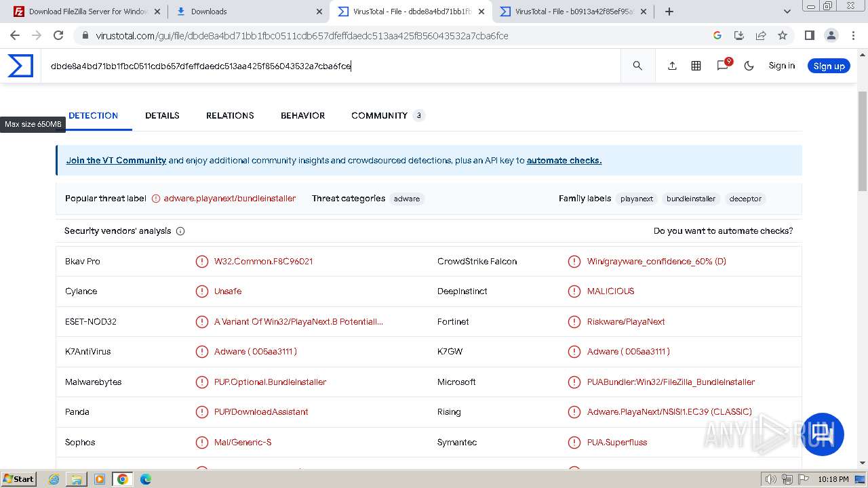This screenshot has width=868, height=488.
Task: Click the browser Reload button
Action: coord(58,35)
